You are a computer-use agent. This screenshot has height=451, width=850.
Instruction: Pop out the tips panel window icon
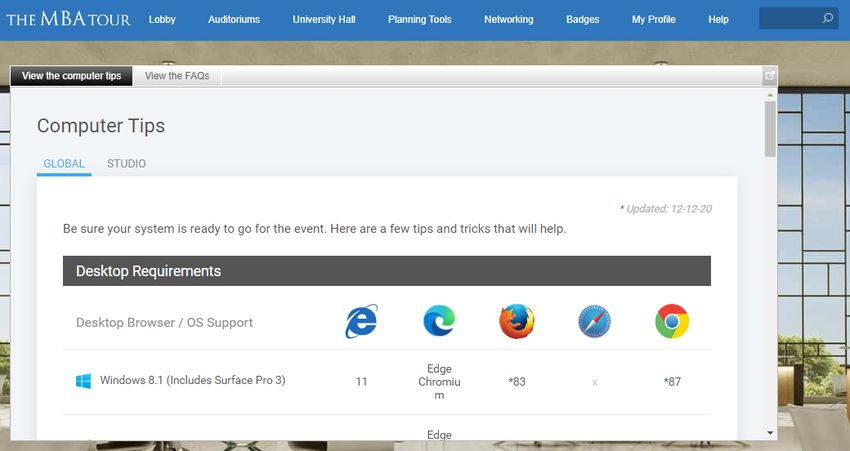[x=770, y=76]
